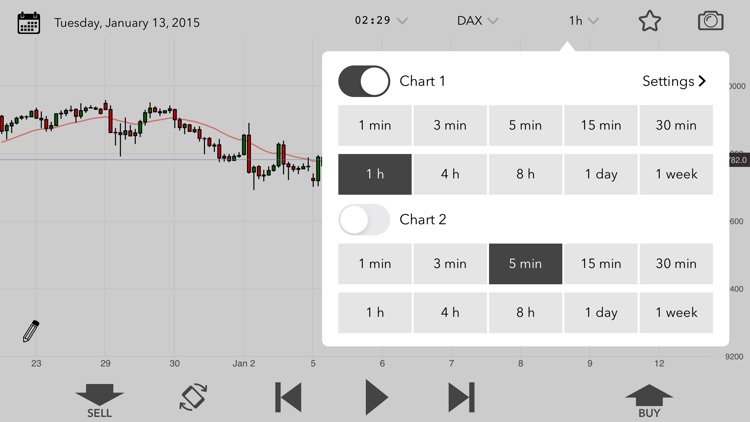Image resolution: width=750 pixels, height=422 pixels.
Task: Set Chart 1 to 5 min
Action: point(525,125)
